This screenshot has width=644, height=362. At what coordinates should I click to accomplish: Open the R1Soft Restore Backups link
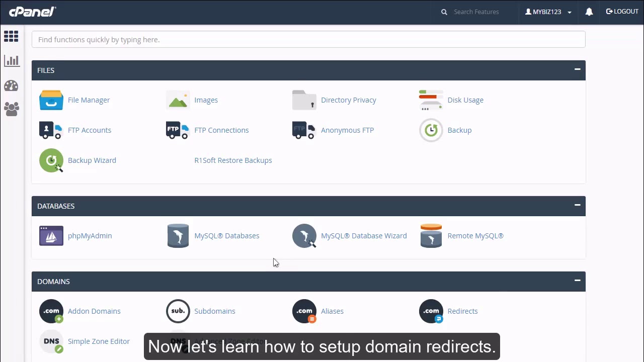pyautogui.click(x=233, y=160)
